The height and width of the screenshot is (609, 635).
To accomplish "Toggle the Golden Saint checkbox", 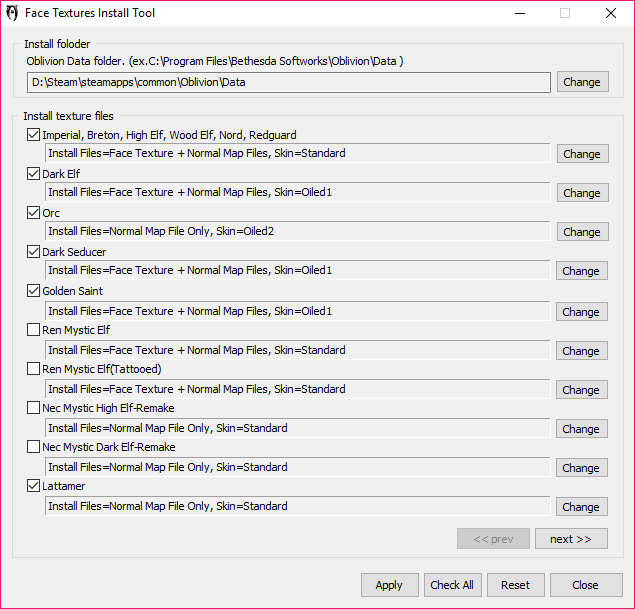I will tap(34, 291).
